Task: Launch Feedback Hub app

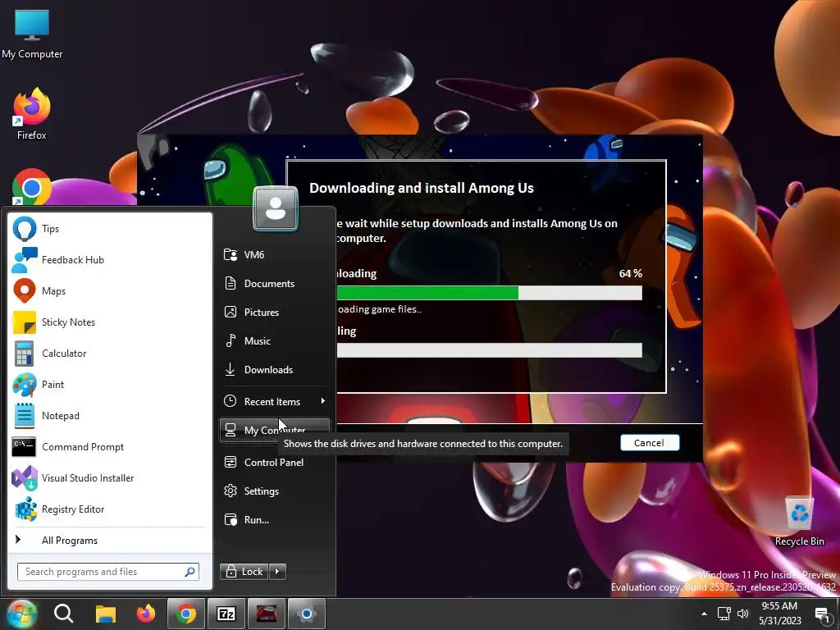Action: pos(110,260)
